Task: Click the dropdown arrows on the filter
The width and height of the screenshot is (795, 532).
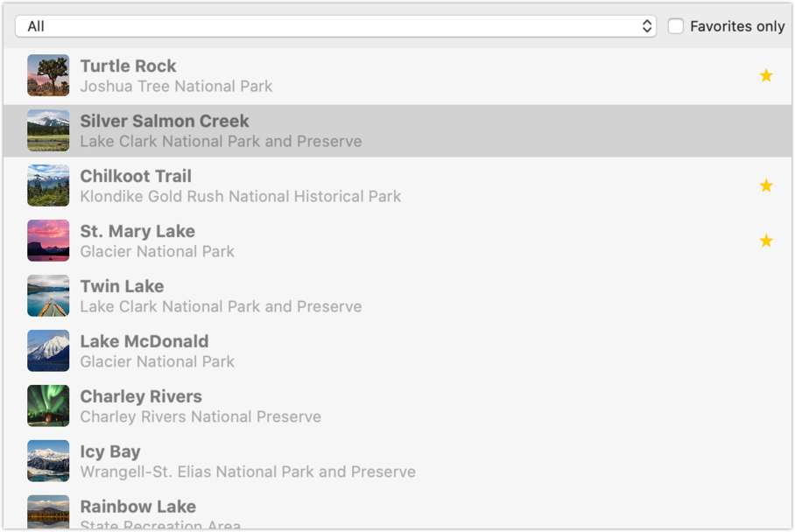Action: pyautogui.click(x=647, y=26)
